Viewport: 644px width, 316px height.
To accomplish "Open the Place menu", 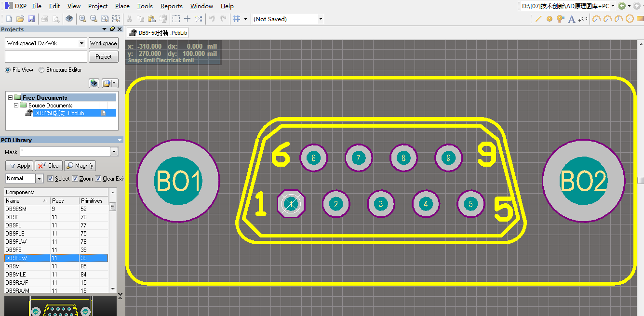I will 122,6.
